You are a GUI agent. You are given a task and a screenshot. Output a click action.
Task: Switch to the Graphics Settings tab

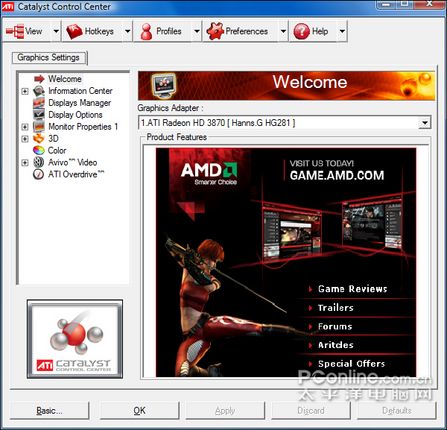(x=49, y=58)
